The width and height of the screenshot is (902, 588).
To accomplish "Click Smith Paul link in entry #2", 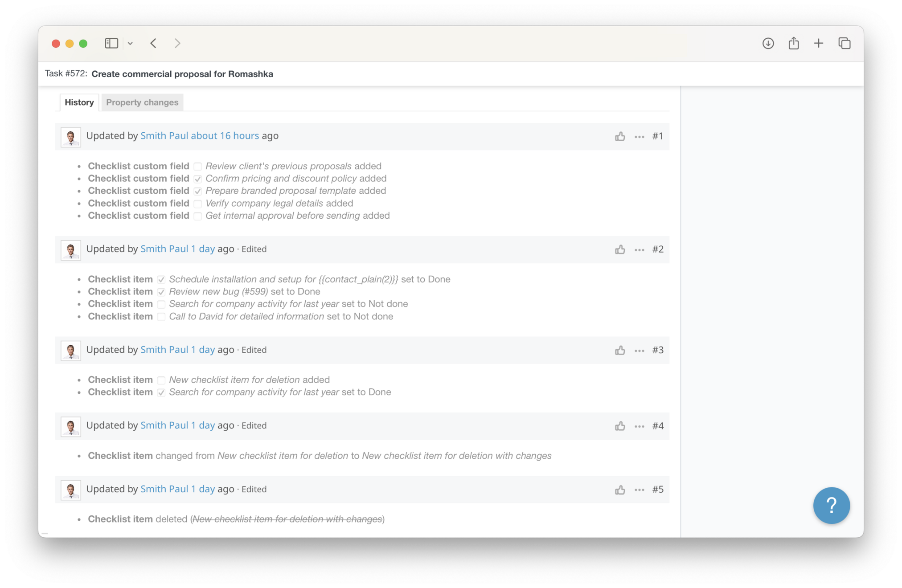I will [x=164, y=249].
